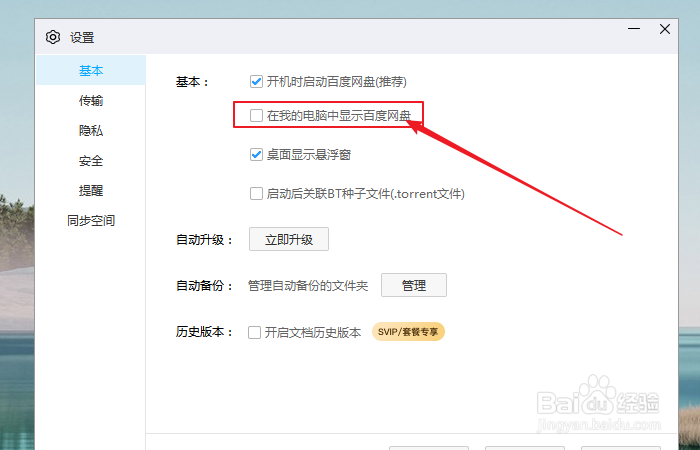Select the 同步空间 tab

tap(91, 220)
